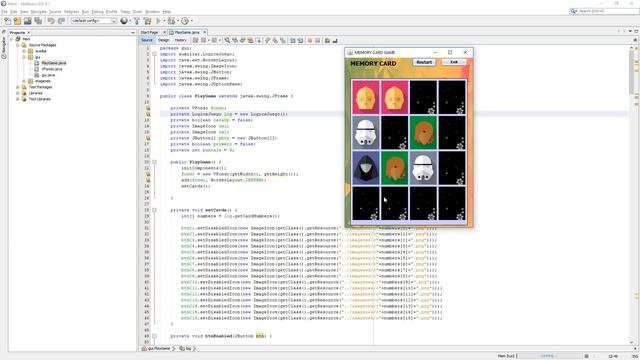This screenshot has width=640, height=360.
Task: Open dropdown arrow next to Debug Project
Action: [178, 21]
